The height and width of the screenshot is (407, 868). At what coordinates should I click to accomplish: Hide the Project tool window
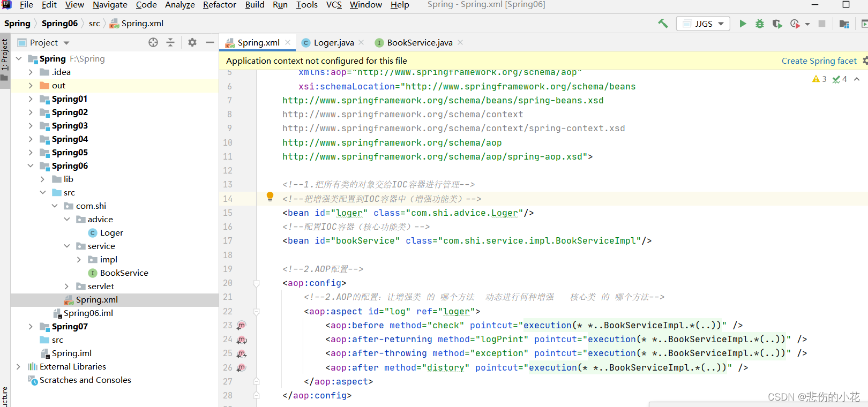coord(210,42)
